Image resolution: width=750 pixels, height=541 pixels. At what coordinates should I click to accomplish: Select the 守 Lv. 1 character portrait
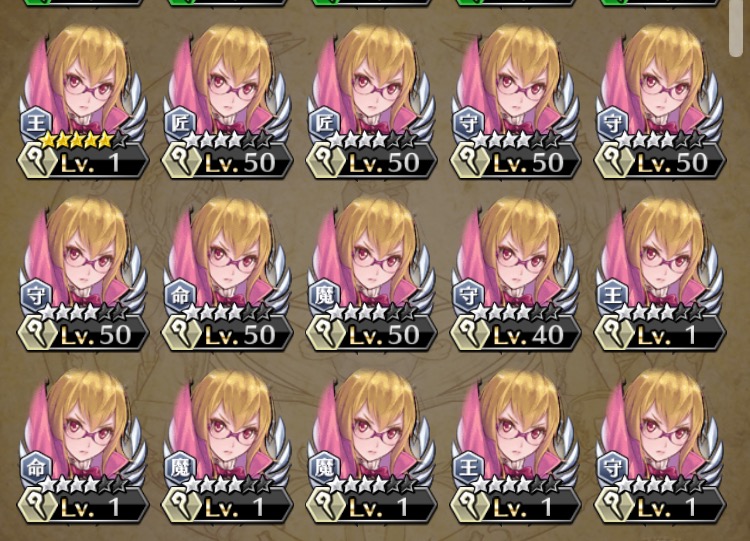[660, 446]
